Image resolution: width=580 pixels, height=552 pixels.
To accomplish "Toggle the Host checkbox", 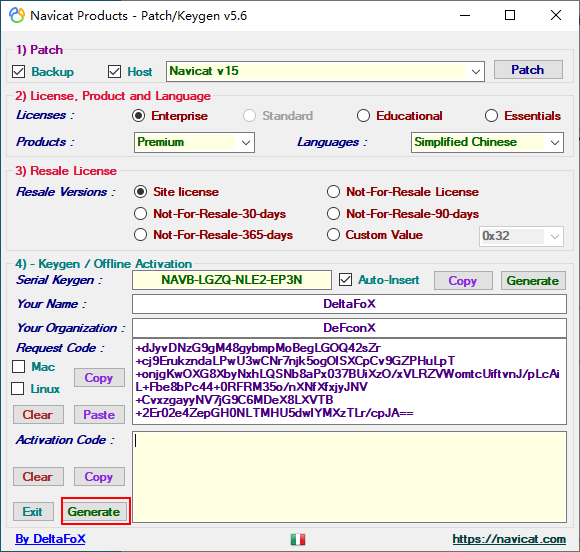I will click(114, 71).
